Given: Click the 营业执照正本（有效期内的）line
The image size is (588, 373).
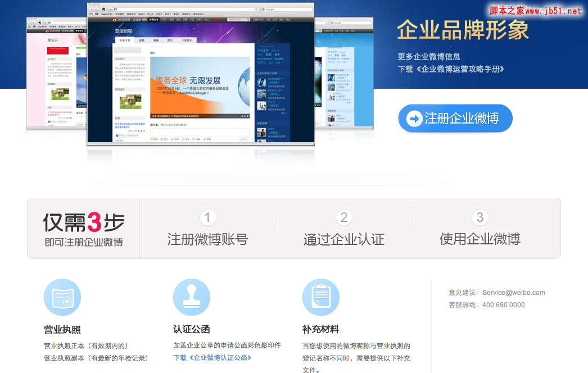Looking at the screenshot, I should pos(86,345).
